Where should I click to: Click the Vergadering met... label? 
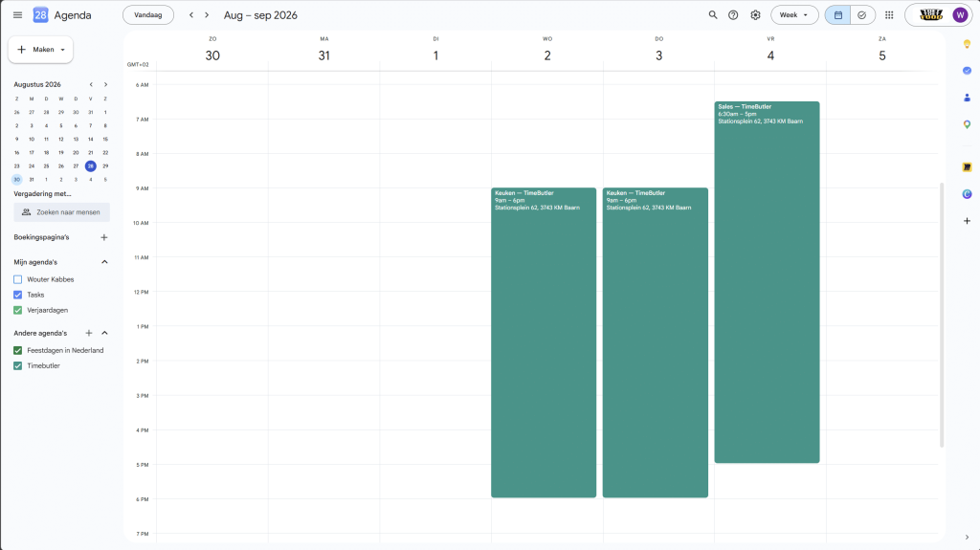pos(42,194)
